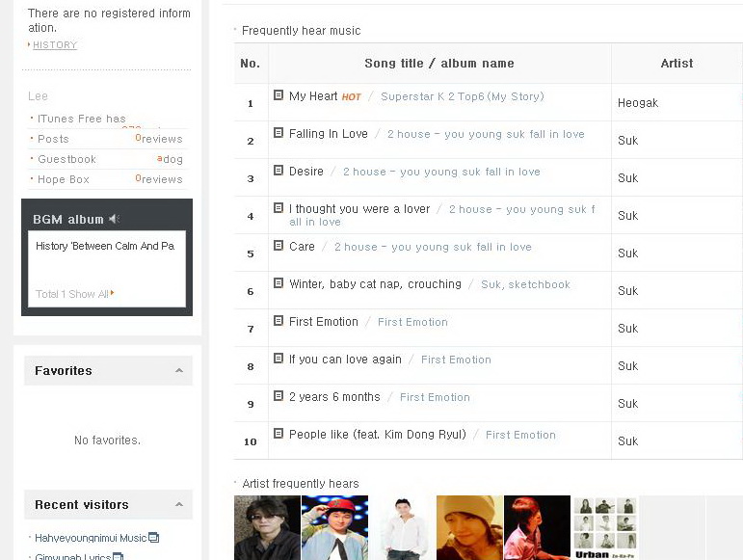This screenshot has width=743, height=560.
Task: Open the Posts menu entry
Action: (x=54, y=139)
